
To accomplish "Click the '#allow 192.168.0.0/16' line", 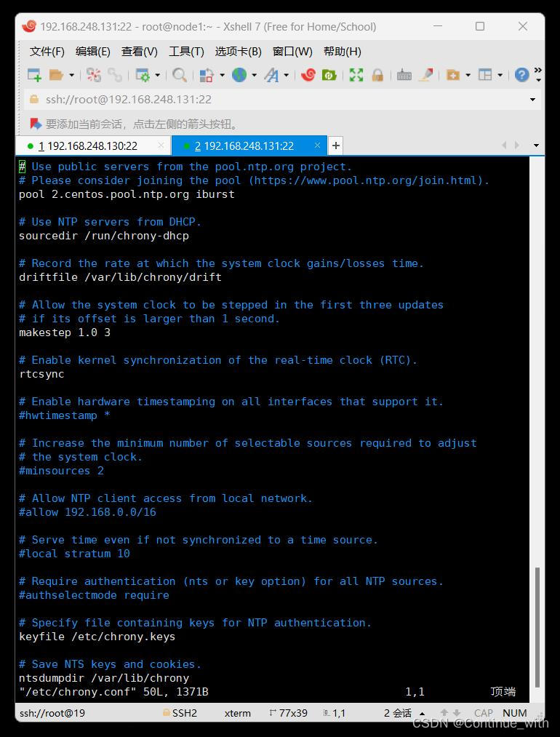I will pos(87,512).
